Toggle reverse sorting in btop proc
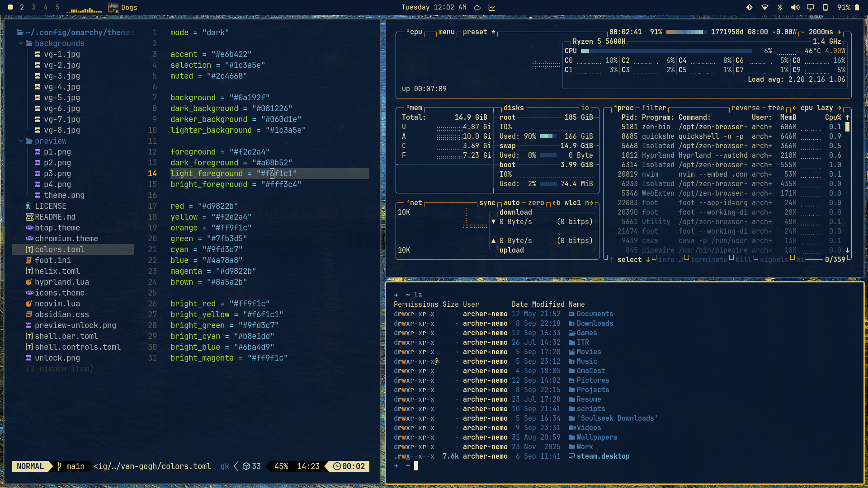Viewport: 868px width, 488px height. (745, 108)
